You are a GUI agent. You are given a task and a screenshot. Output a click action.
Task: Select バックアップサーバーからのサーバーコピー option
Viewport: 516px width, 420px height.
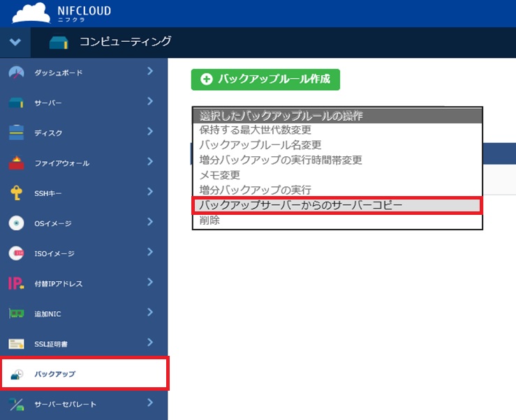pyautogui.click(x=337, y=205)
